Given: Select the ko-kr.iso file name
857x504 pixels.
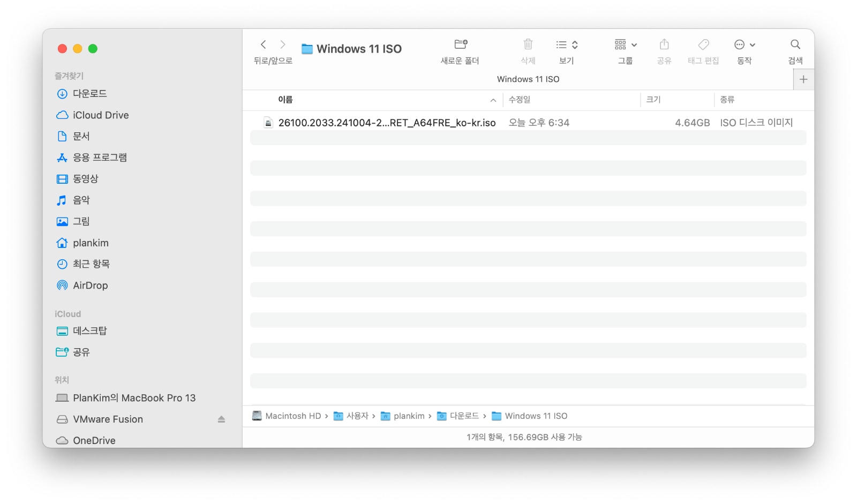Looking at the screenshot, I should coord(387,123).
